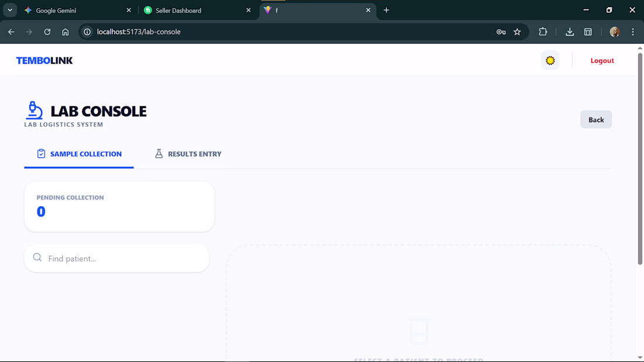Switch to the Sample Collection tab

[x=79, y=154]
